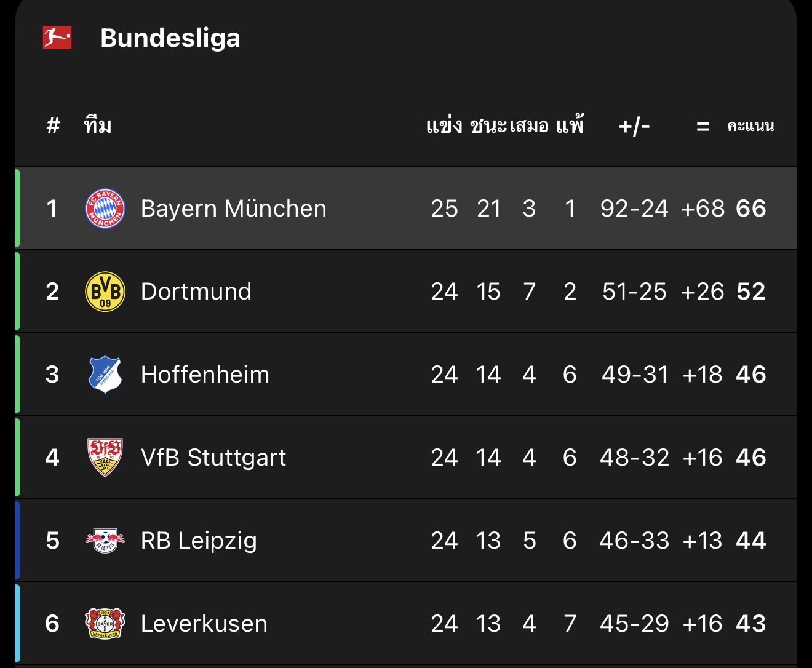Open the Bundesliga league title
This screenshot has width=812, height=668.
coord(170,38)
